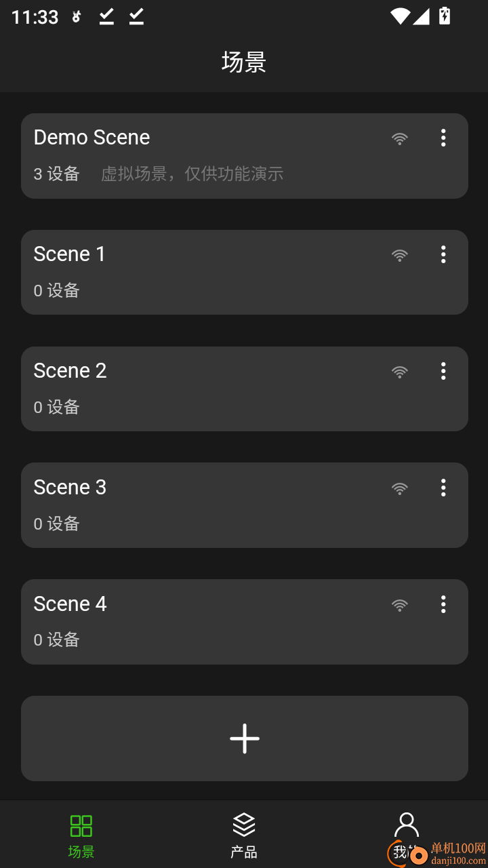Tap the Scene 3 title
Image resolution: width=488 pixels, height=868 pixels.
click(x=70, y=488)
